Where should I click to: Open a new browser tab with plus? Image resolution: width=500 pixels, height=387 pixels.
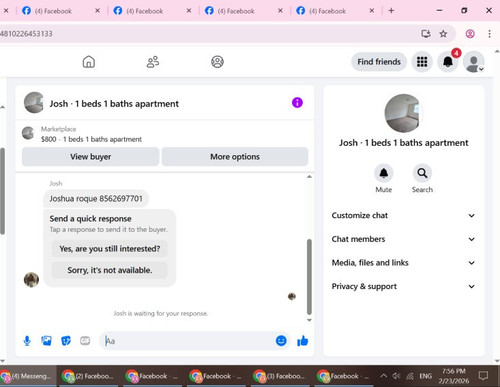click(391, 11)
